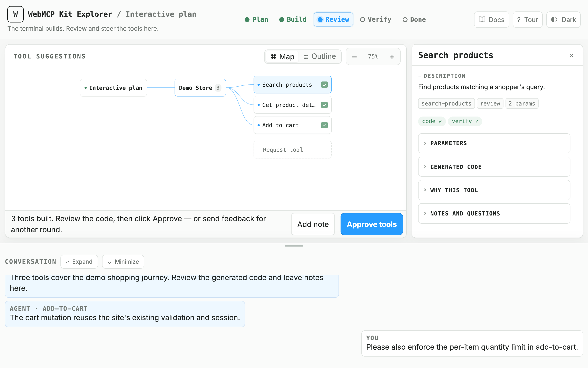Click the W logo icon
Viewport: 588px width, 368px height.
click(x=15, y=14)
